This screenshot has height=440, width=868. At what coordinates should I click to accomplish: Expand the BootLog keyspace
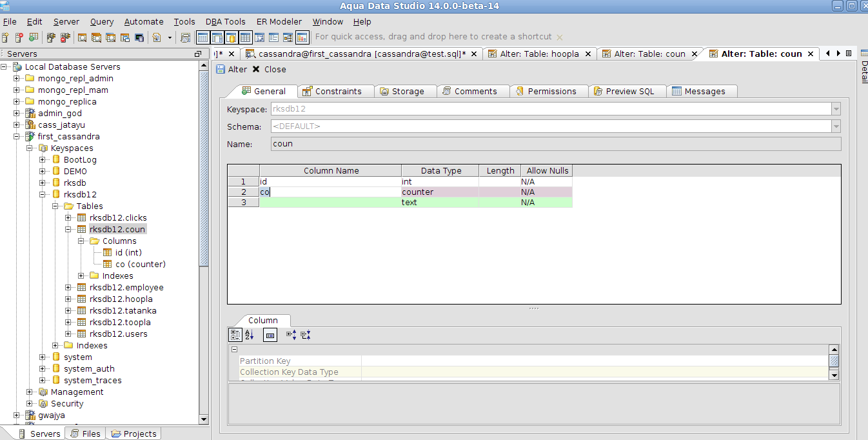(x=43, y=160)
